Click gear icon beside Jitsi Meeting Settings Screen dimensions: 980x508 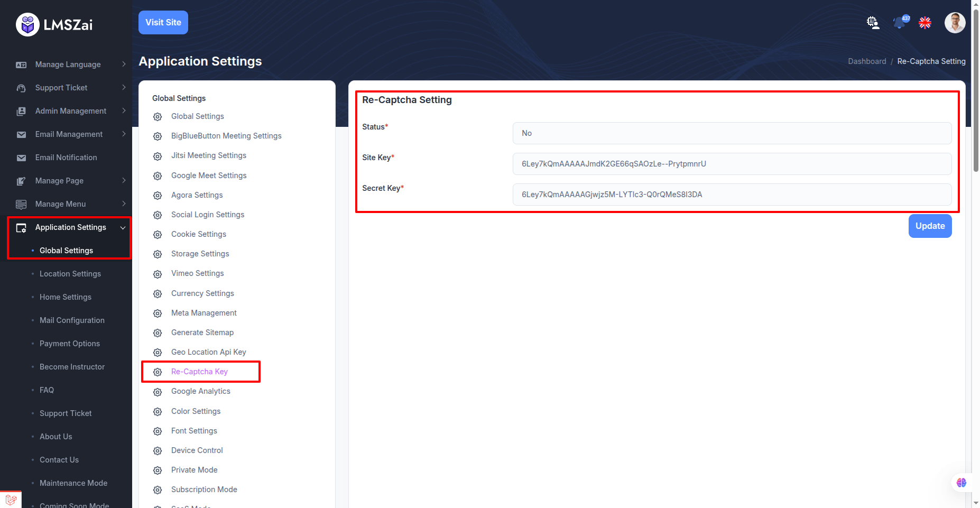click(x=158, y=156)
